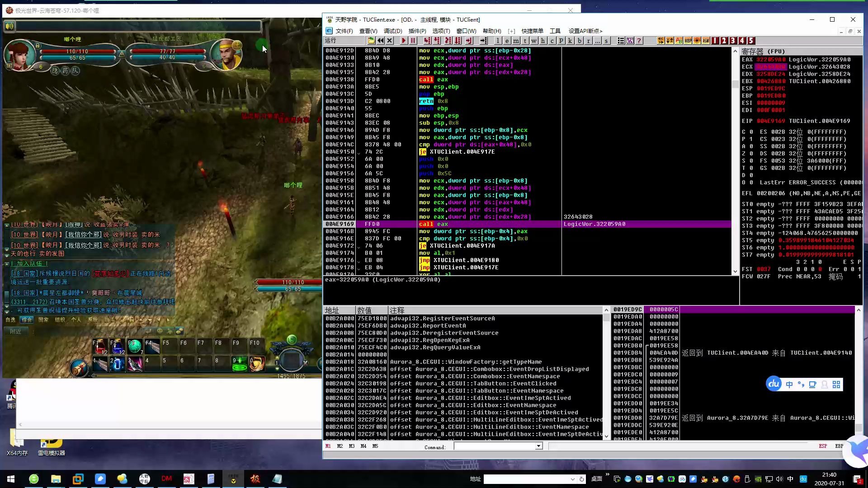Click the ASM toolbar icon
Image resolution: width=868 pixels, height=488 pixels.
coord(706,41)
